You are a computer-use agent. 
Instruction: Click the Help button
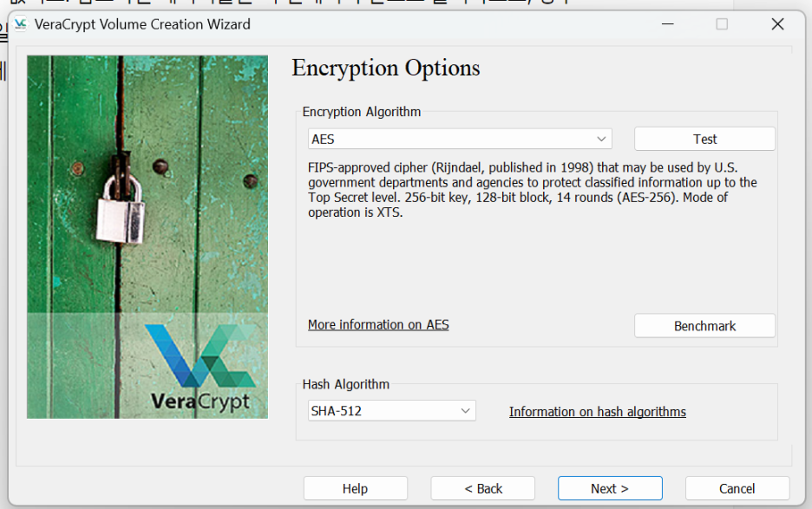click(x=356, y=488)
